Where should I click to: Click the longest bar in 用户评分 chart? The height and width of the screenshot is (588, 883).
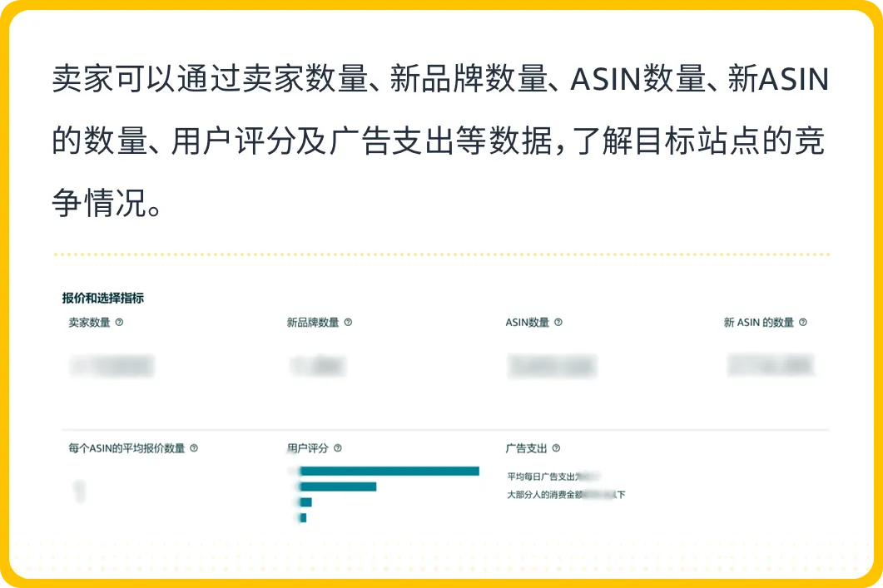click(389, 472)
